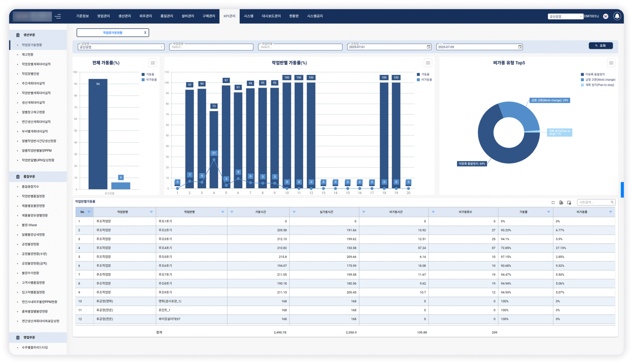Open the 작업장명 Select dropdown
Screen dimensions: 633x364
point(211,47)
